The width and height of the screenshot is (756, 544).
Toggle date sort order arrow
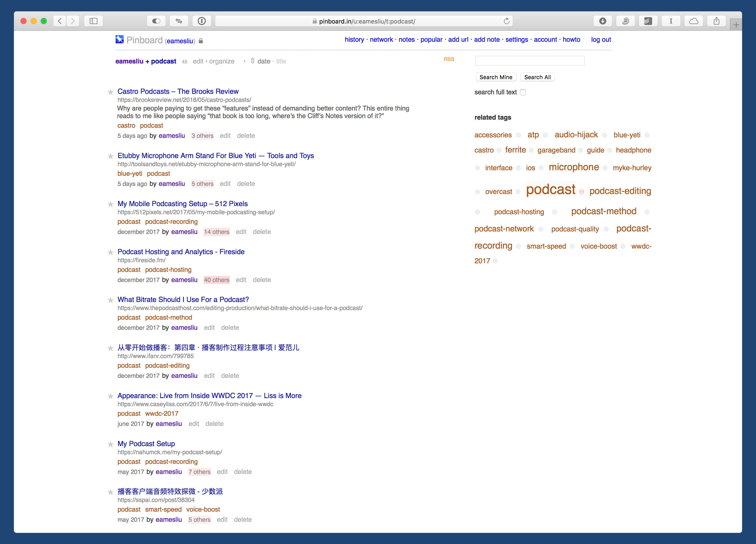(252, 61)
